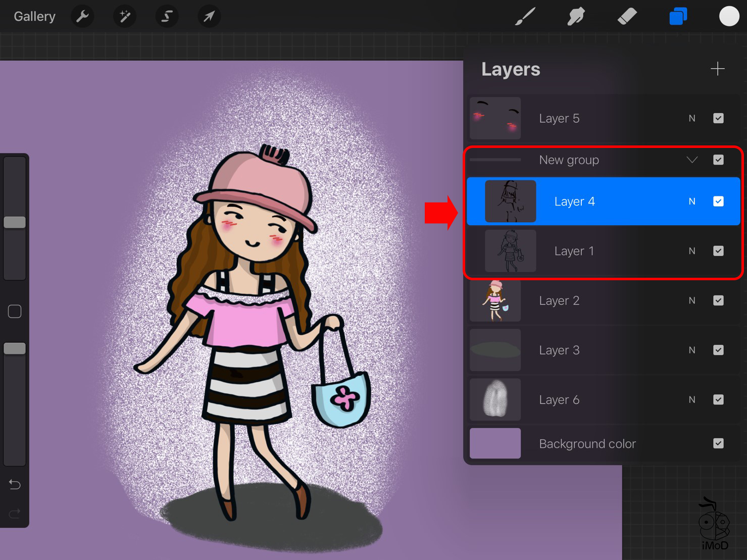Activate the Transform arrow tool

click(x=209, y=17)
